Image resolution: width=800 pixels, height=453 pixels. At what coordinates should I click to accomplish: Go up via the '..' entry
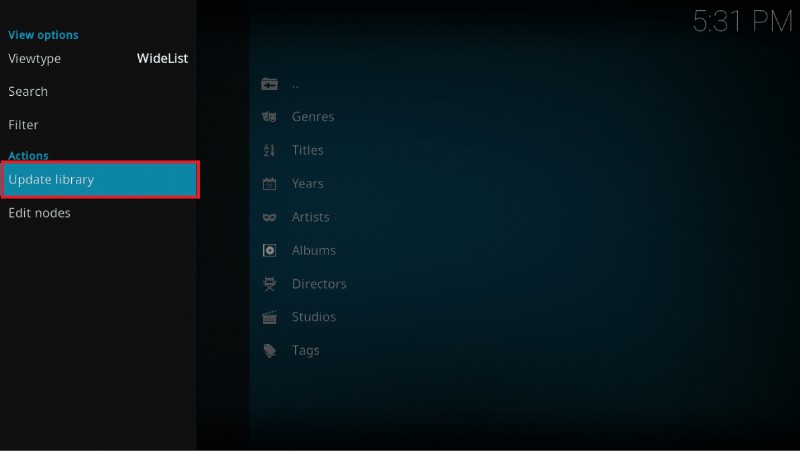pyautogui.click(x=295, y=86)
